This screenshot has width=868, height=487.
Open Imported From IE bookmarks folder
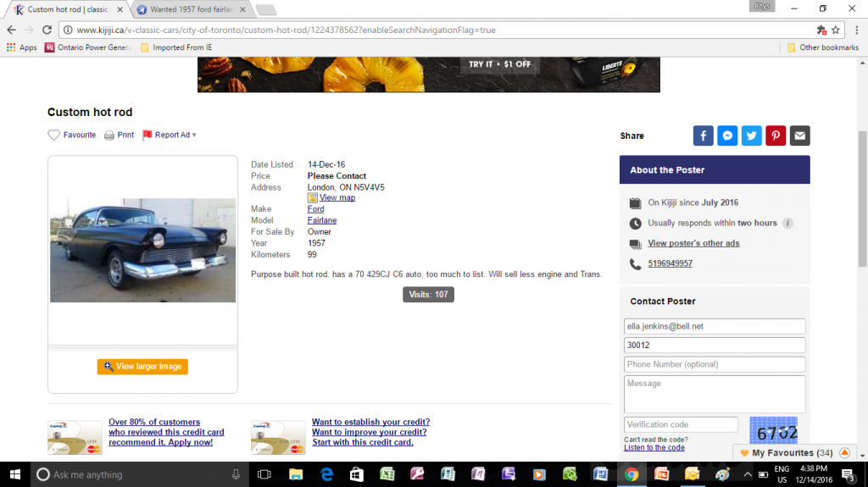[x=178, y=47]
